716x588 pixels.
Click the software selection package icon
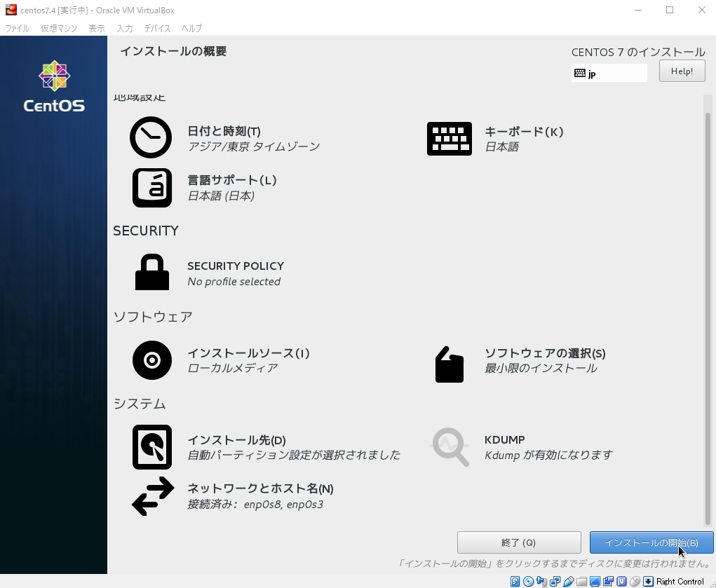click(x=450, y=364)
